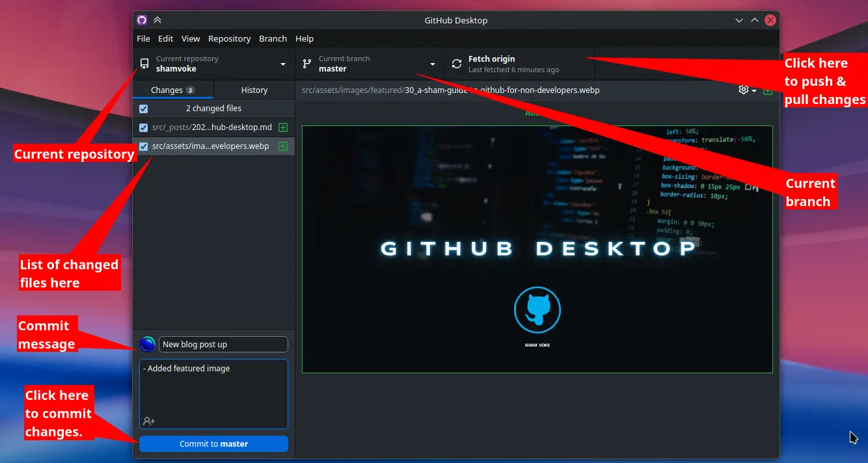Click the master branch name
This screenshot has height=463, width=868.
point(332,69)
